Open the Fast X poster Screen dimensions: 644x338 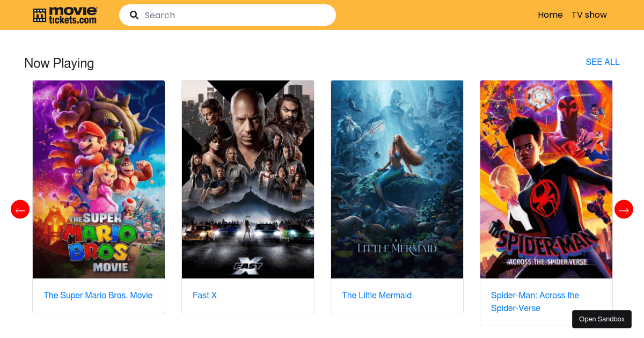click(x=248, y=179)
